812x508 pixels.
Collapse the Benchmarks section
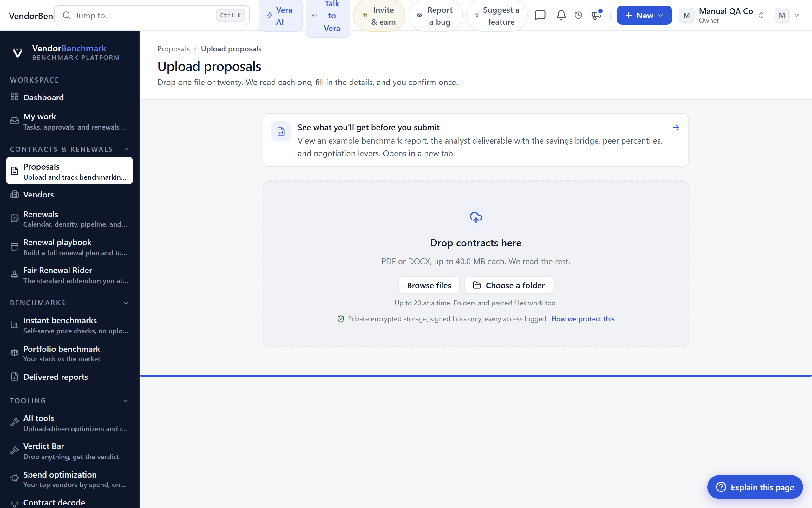tap(126, 303)
